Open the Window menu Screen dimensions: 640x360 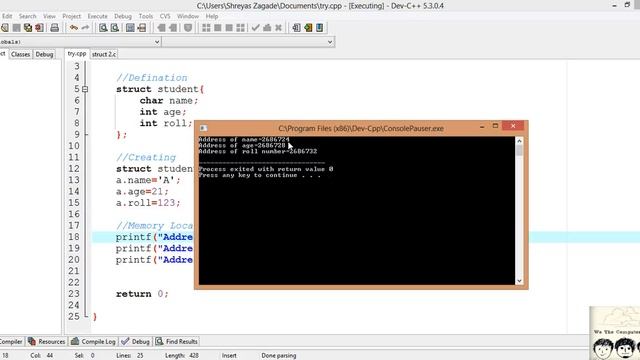[187, 16]
